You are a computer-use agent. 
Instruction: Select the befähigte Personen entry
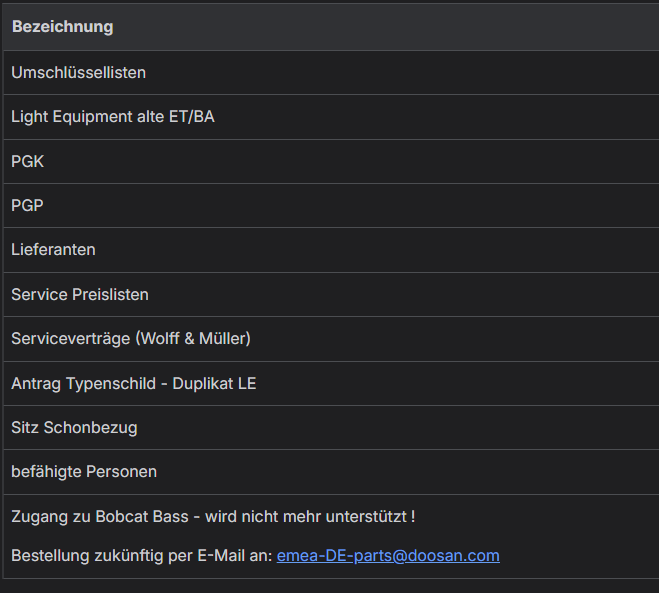tap(84, 471)
